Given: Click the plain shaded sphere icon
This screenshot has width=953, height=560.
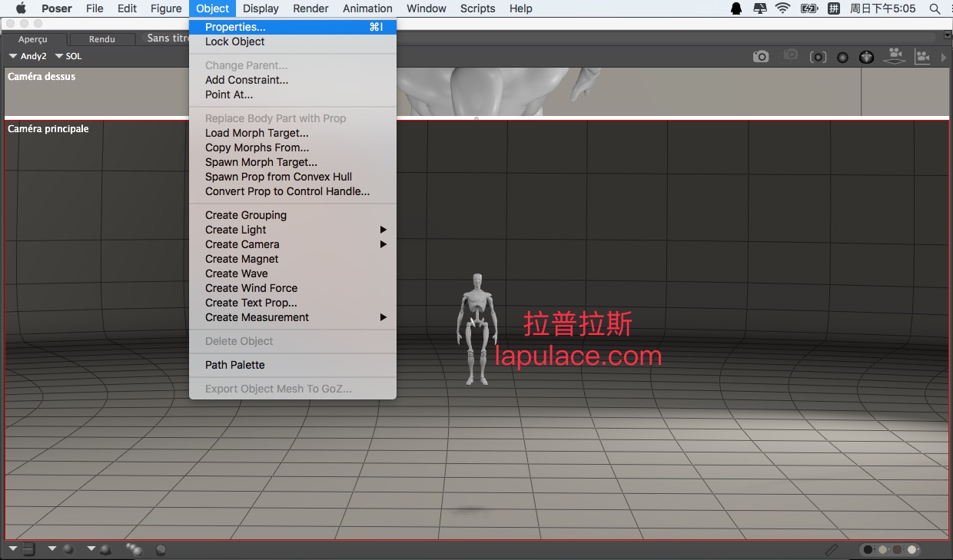Looking at the screenshot, I should (843, 57).
